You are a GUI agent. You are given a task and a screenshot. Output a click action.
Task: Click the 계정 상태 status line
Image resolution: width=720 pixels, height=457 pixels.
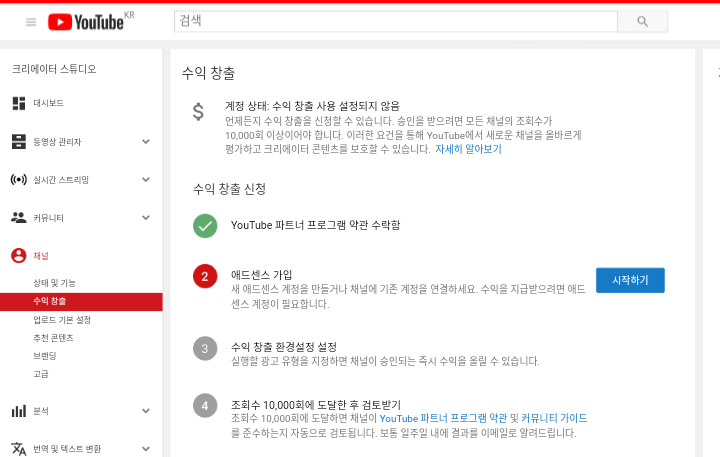click(312, 106)
